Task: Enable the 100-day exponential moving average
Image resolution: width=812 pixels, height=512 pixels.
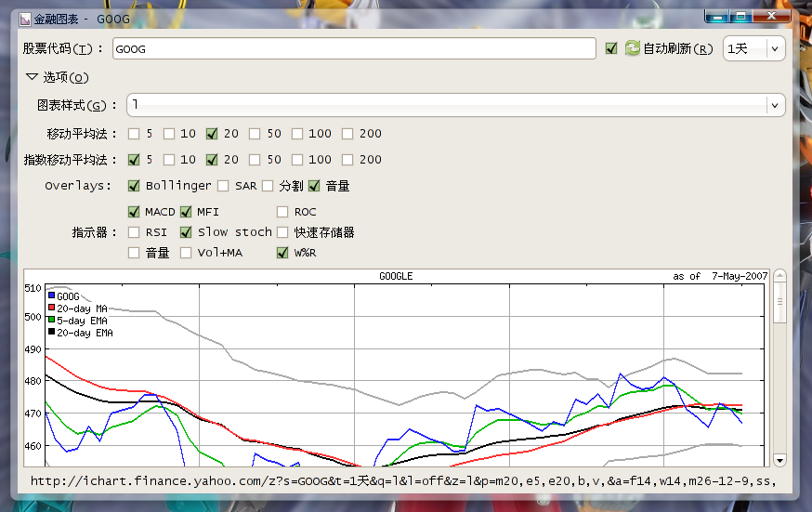Action: tap(296, 160)
